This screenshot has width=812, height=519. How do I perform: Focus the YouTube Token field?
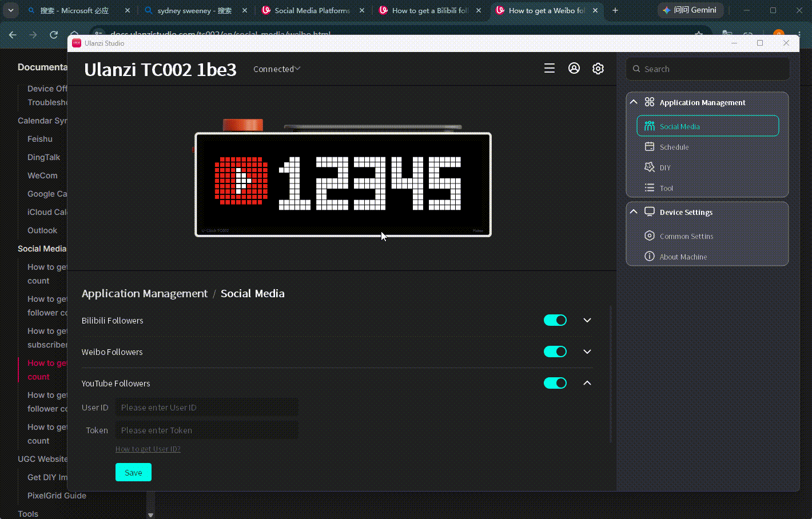(207, 430)
